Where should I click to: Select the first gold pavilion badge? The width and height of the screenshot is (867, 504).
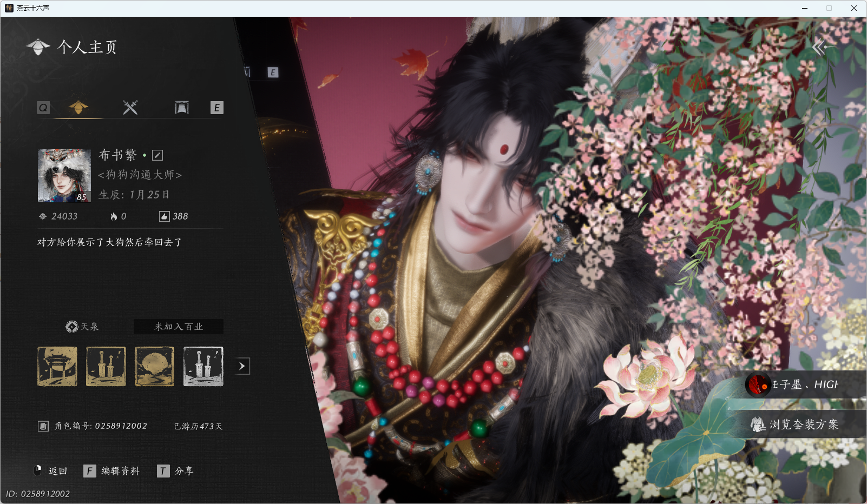point(57,367)
